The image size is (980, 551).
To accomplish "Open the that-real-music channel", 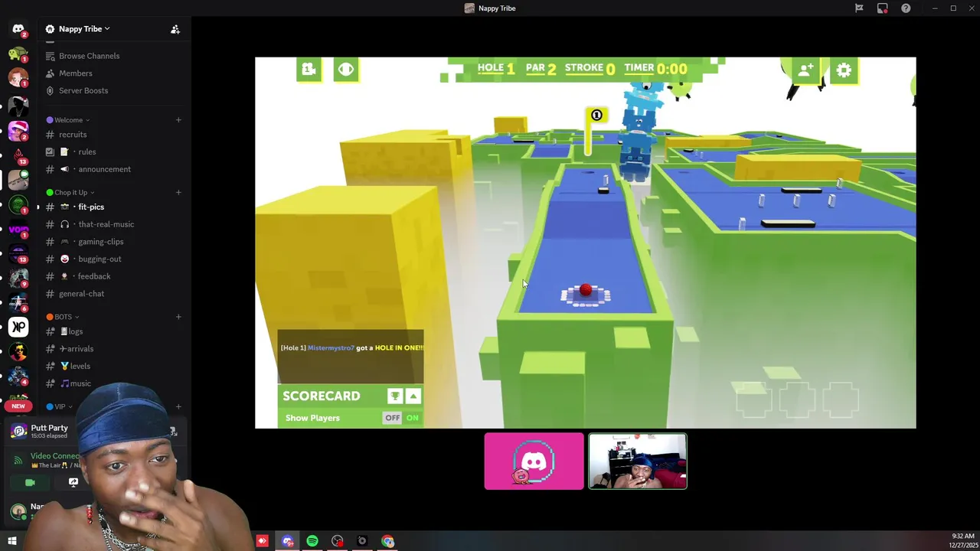I will [106, 224].
